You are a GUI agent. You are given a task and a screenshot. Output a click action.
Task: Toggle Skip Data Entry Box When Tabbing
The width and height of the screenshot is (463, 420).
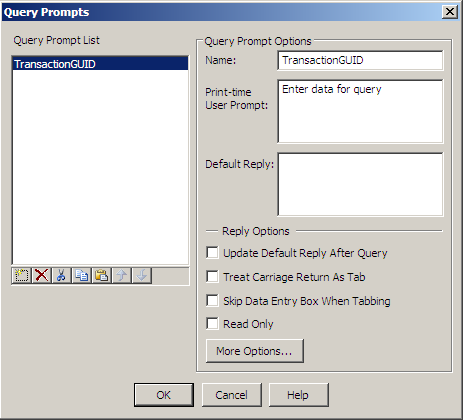tap(212, 300)
